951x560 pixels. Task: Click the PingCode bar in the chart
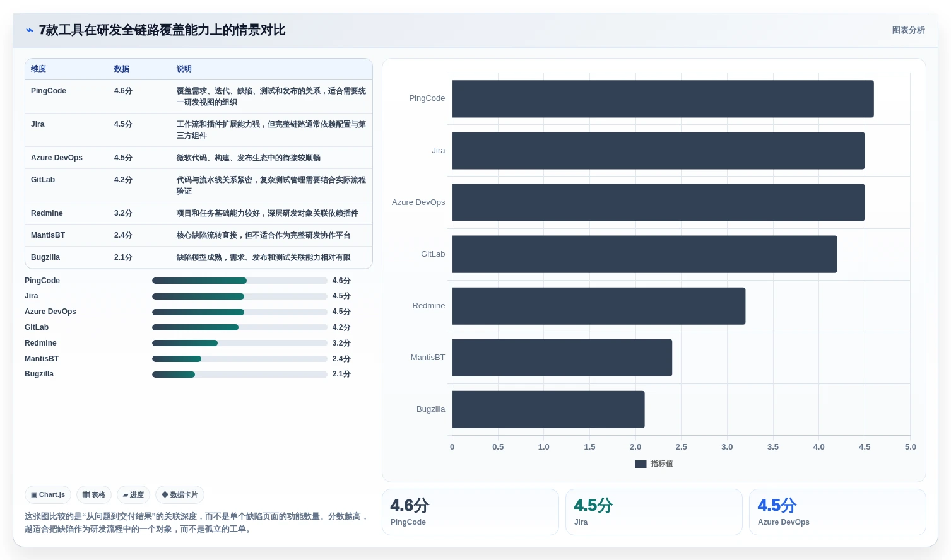click(x=663, y=99)
